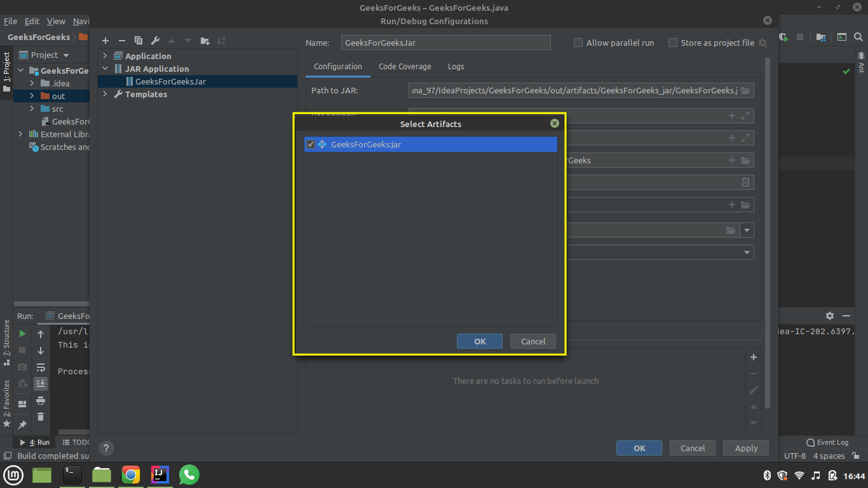Open the Linux Mint menu
Viewport: 868px width, 488px height.
tap(13, 475)
